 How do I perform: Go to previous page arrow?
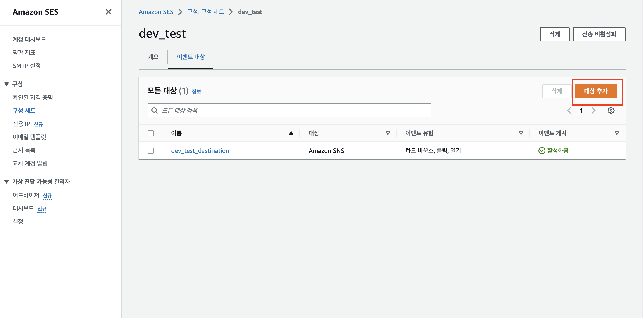coord(569,110)
